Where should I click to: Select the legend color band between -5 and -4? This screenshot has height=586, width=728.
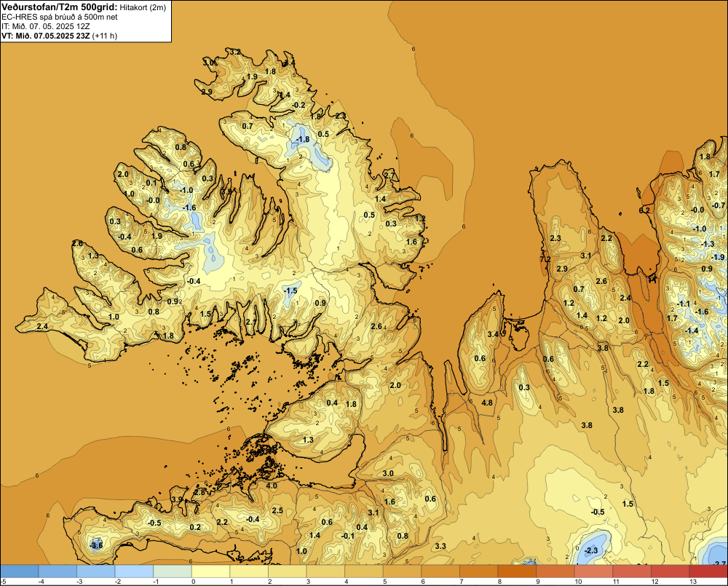coord(19,571)
